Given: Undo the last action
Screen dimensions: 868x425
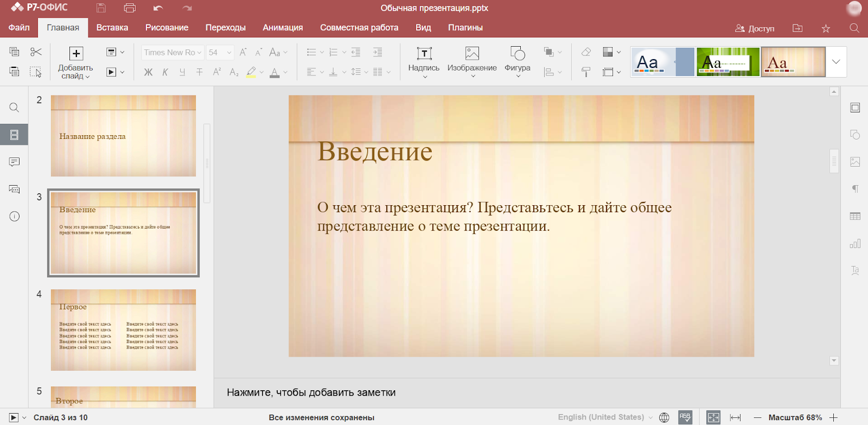Looking at the screenshot, I should (158, 8).
